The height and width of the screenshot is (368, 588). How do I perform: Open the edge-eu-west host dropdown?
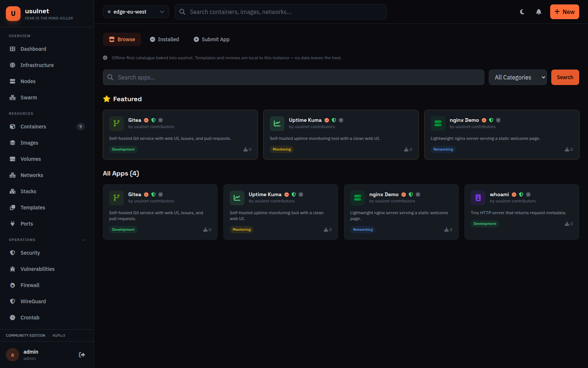click(x=136, y=12)
